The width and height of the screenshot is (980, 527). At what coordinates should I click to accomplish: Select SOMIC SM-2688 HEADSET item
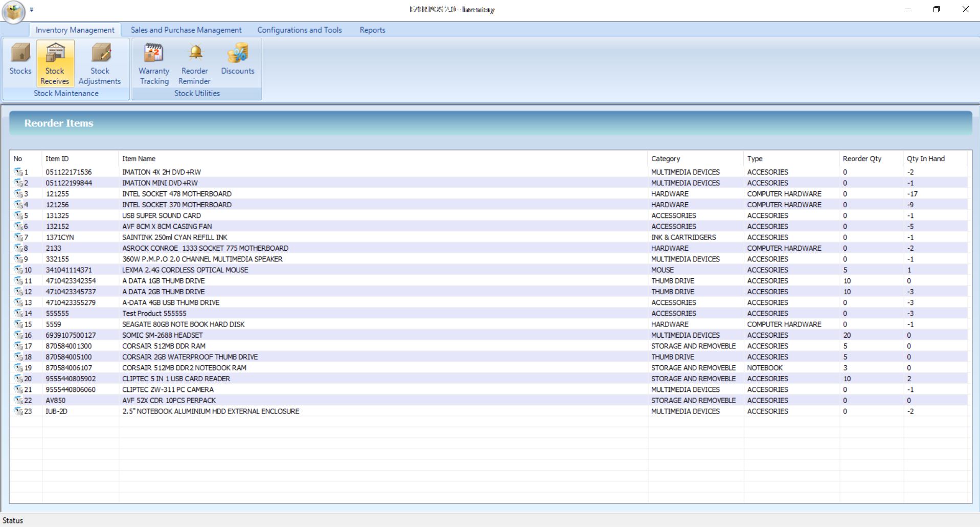[162, 335]
